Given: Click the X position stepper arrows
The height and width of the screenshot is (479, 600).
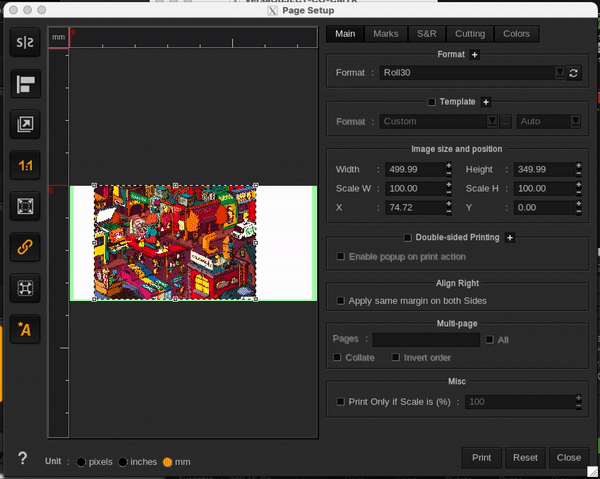Looking at the screenshot, I should pyautogui.click(x=448, y=208).
